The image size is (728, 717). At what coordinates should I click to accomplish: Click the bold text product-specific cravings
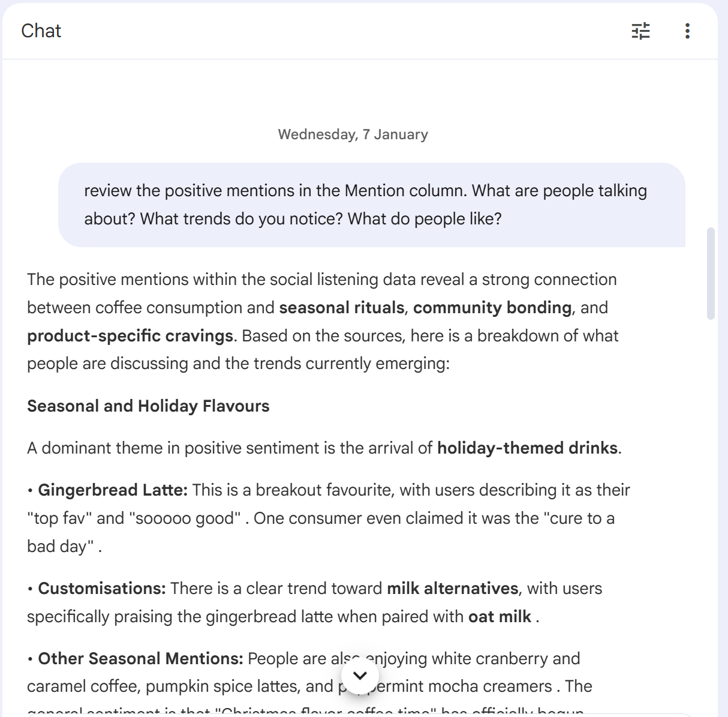[130, 336]
